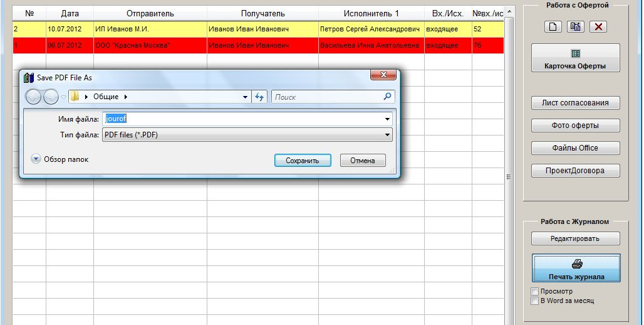The width and height of the screenshot is (644, 325).
Task: Click Отмена in Save PDF dialog
Action: tap(363, 161)
